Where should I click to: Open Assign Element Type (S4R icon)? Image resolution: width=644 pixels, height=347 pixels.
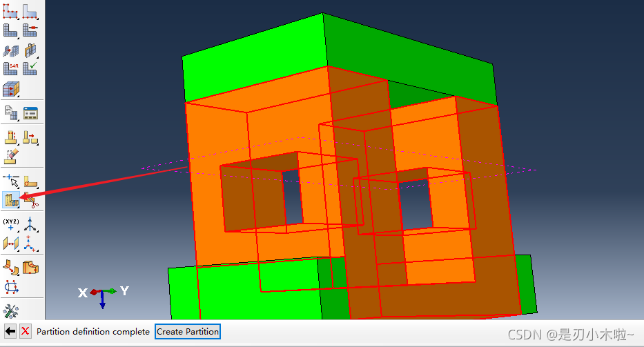(x=10, y=68)
